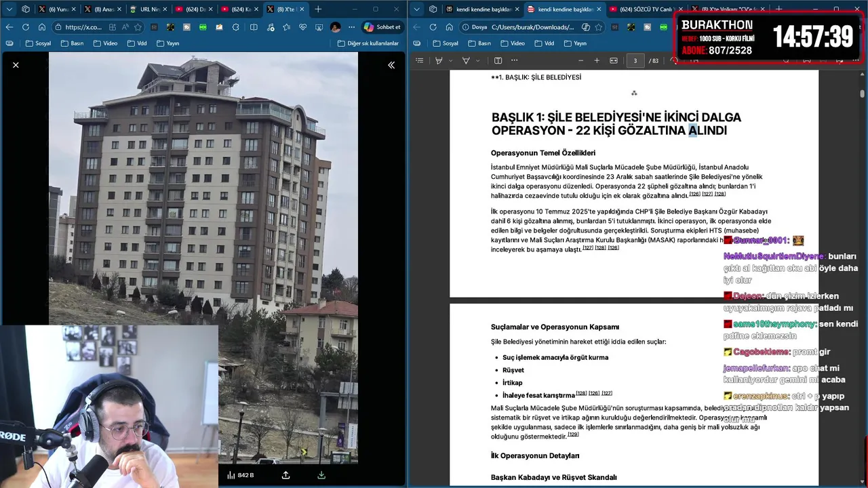Viewport: 868px width, 488px height.
Task: Toggle split screen in left browser
Action: coord(254,27)
